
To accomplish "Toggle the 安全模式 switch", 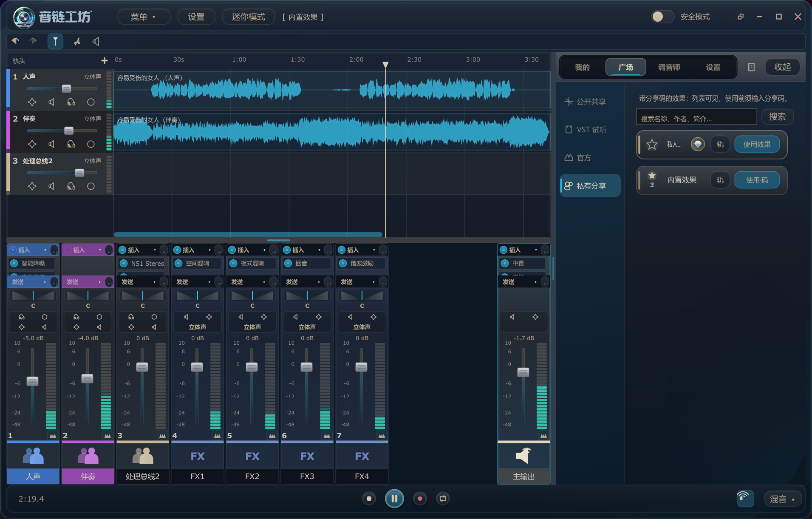I will (x=662, y=17).
